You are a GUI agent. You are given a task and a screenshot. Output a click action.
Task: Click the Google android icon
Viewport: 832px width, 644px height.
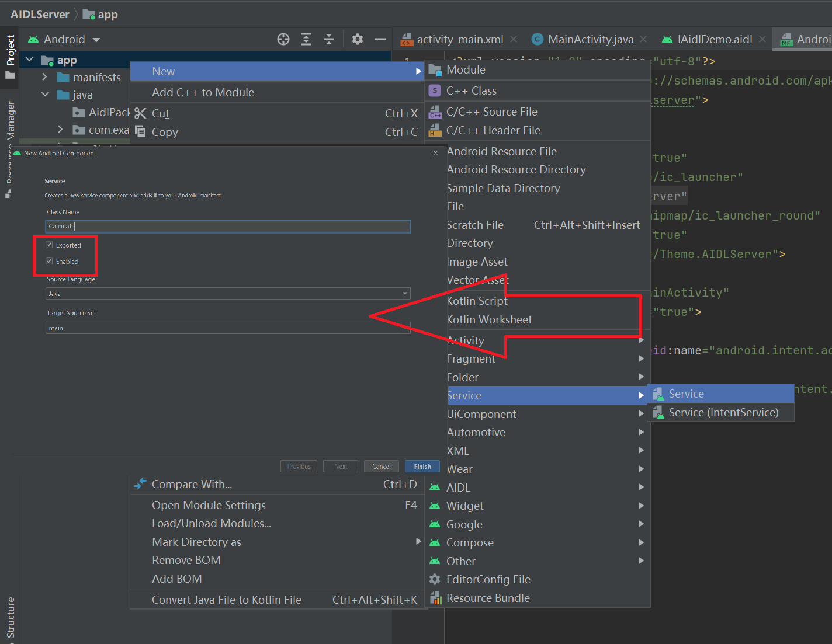[435, 524]
